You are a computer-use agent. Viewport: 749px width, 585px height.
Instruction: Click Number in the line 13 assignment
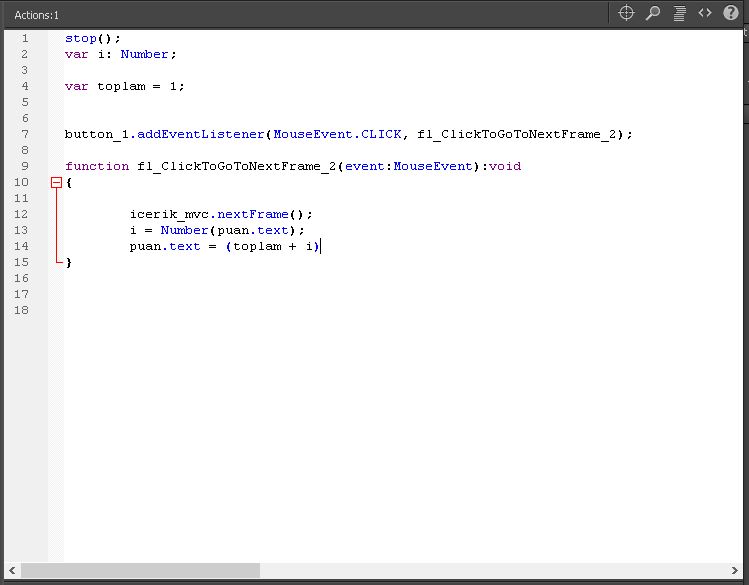coord(184,230)
